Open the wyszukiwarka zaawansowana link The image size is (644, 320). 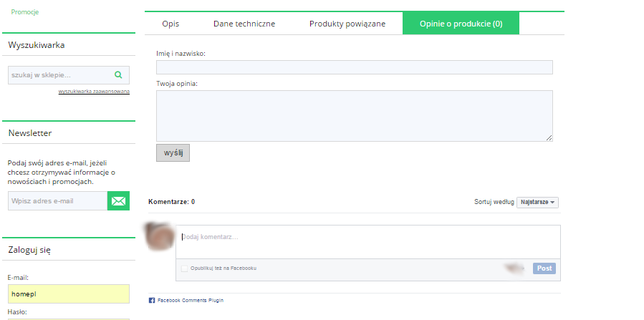[94, 92]
